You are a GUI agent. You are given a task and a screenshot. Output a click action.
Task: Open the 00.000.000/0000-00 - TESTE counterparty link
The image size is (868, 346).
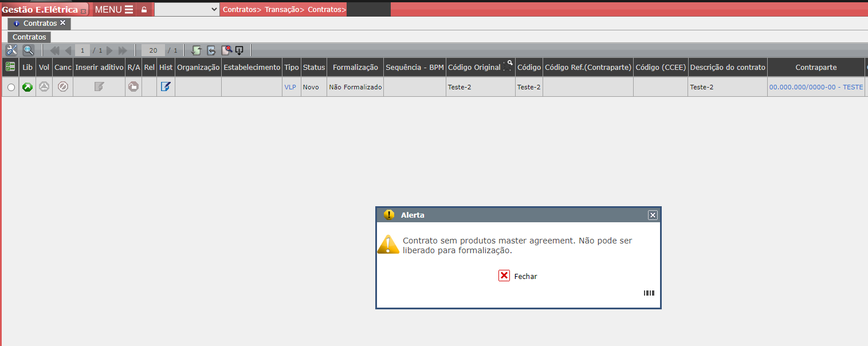point(816,87)
